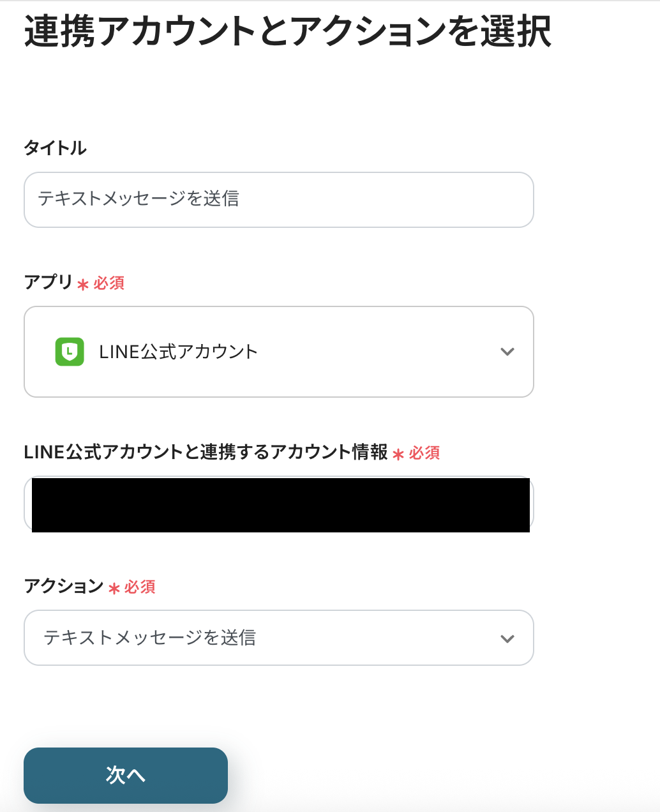
Task: Click テキストメッセージを送信 in the アクション selector
Action: (x=150, y=638)
